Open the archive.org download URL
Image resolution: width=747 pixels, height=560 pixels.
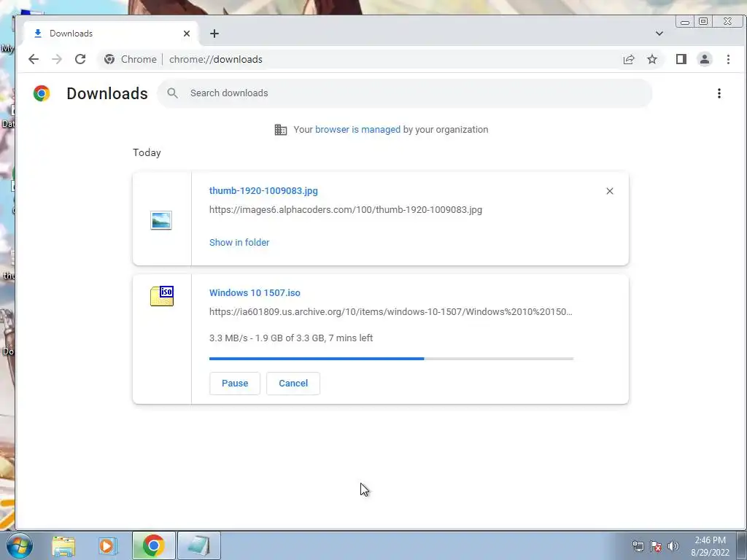pyautogui.click(x=391, y=312)
